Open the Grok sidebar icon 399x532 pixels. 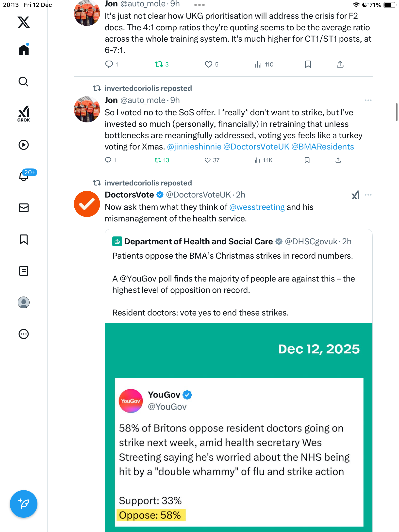point(24,114)
